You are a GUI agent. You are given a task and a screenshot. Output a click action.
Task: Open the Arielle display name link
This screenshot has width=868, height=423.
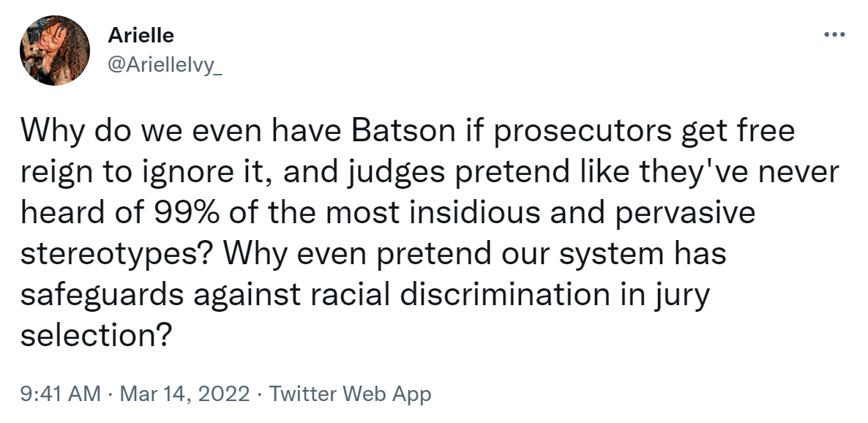pyautogui.click(x=141, y=35)
